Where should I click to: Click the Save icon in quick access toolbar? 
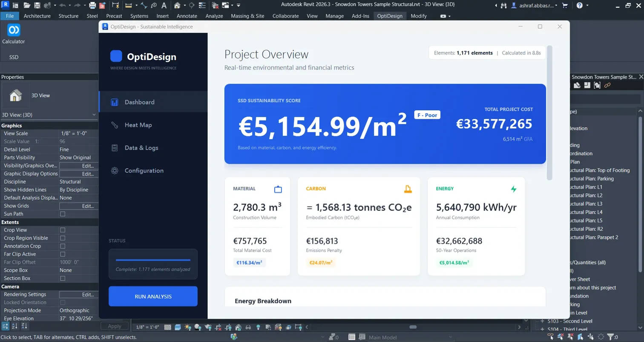click(37, 6)
